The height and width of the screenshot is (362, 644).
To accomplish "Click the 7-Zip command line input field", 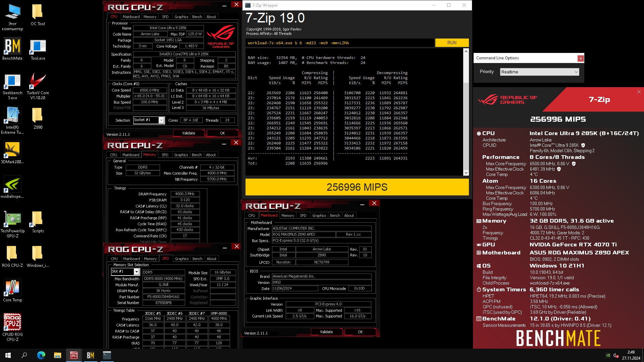I will point(340,43).
